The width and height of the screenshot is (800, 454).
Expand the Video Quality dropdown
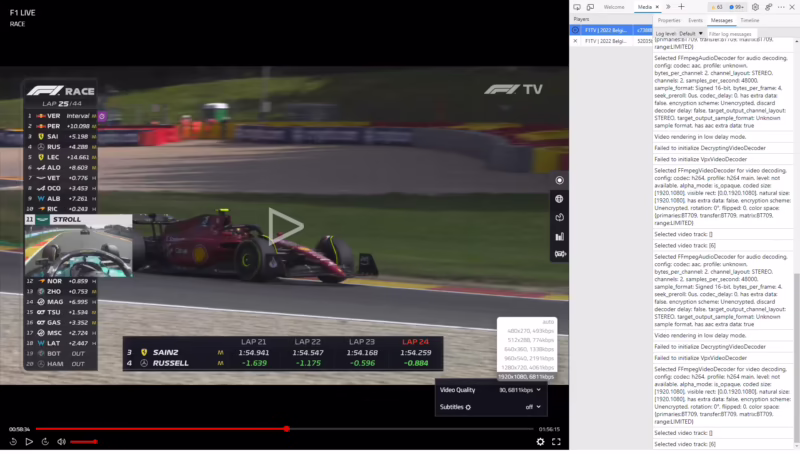[x=520, y=390]
